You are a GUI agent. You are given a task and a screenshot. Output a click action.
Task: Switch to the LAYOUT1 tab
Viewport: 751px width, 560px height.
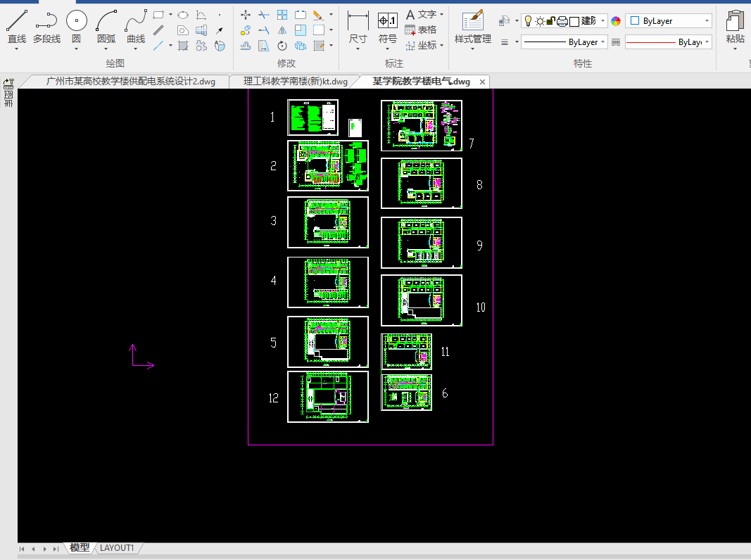(117, 547)
